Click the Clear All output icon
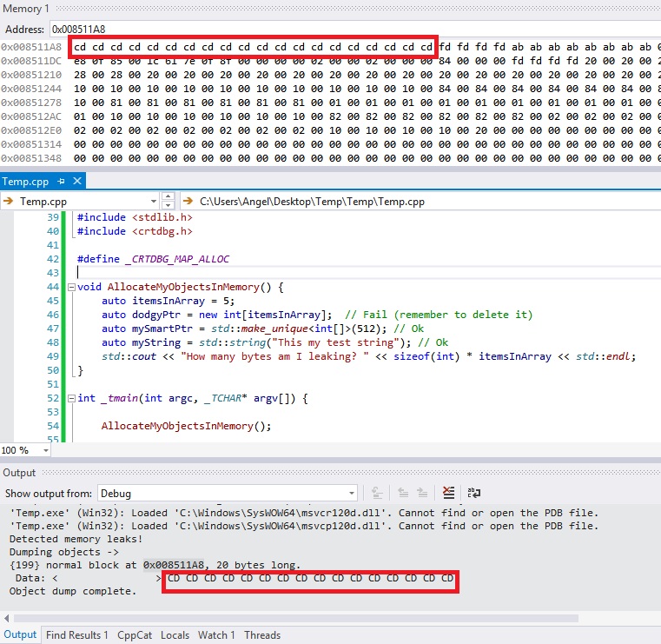Image resolution: width=661 pixels, height=644 pixels. 447,493
